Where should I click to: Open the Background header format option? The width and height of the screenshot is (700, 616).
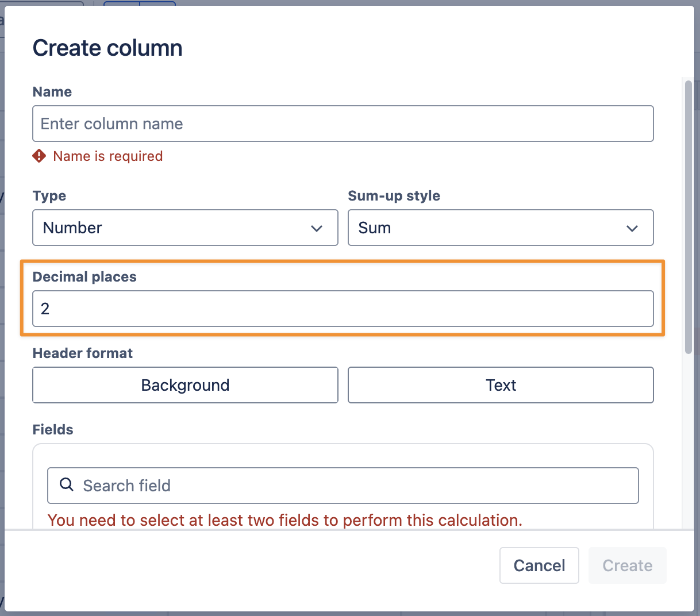coord(185,385)
